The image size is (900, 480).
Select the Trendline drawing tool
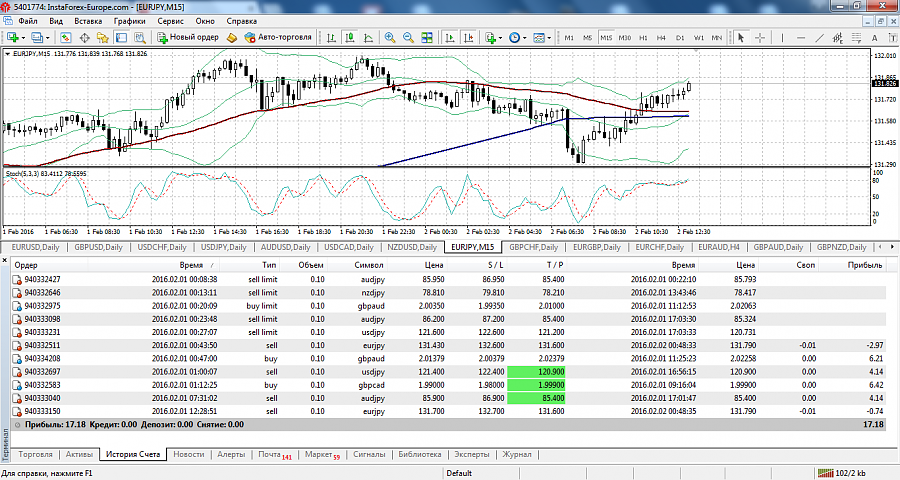pyautogui.click(x=820, y=37)
